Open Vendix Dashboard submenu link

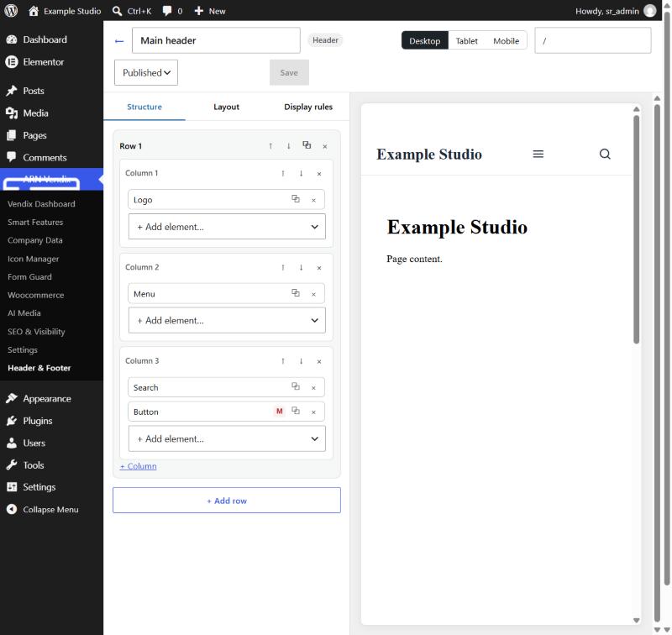[41, 204]
